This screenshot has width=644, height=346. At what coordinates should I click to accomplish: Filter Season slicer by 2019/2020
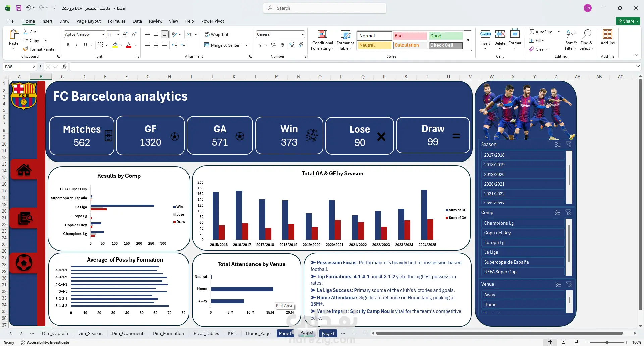point(523,174)
